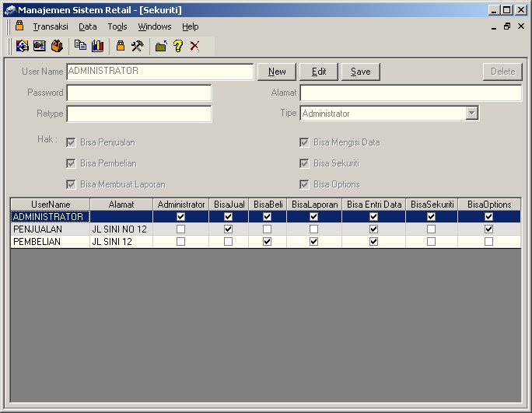This screenshot has width=532, height=413.
Task: Toggle Administrator checkbox for PENJUALAN row
Action: 180,229
